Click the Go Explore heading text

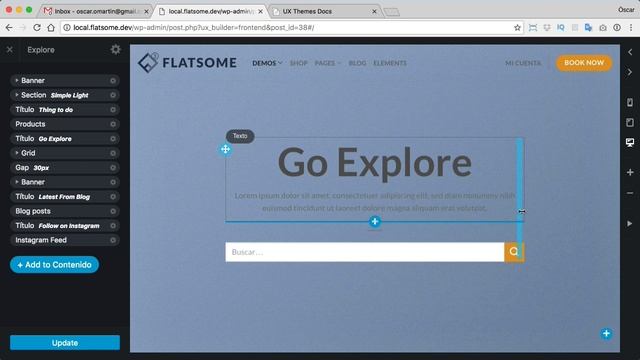pyautogui.click(x=375, y=163)
